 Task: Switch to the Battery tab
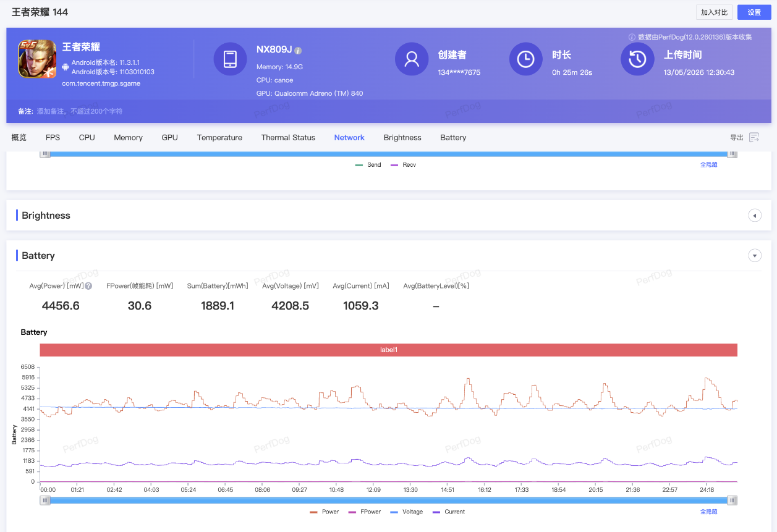[x=453, y=137]
